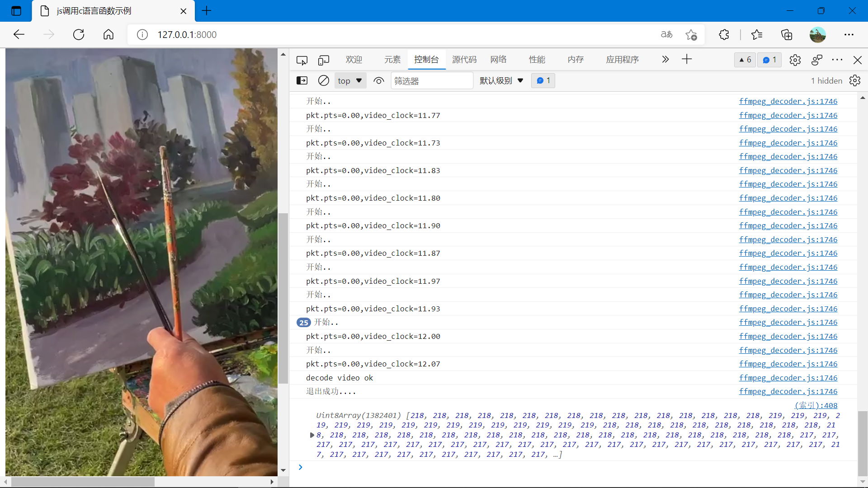Screen dimensions: 868x488
Task: Click the console scrollbar thumb
Action: tap(863, 443)
